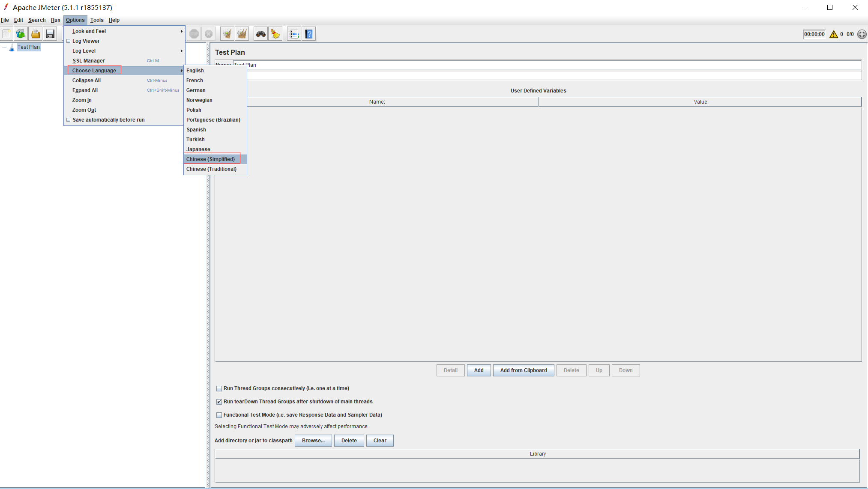The image size is (868, 489).
Task: Select Norwegian language
Action: point(216,100)
